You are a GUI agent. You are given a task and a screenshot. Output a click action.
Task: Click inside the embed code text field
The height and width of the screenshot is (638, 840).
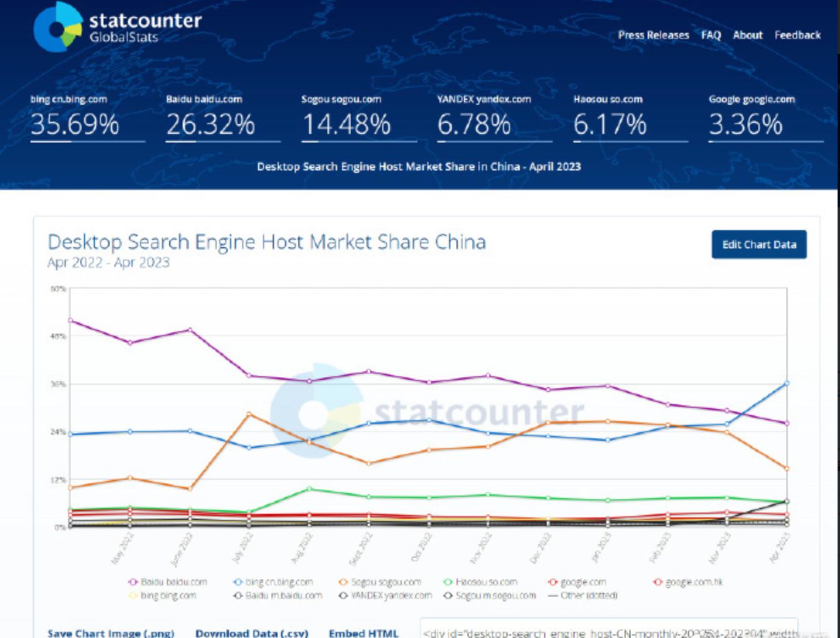point(609,629)
